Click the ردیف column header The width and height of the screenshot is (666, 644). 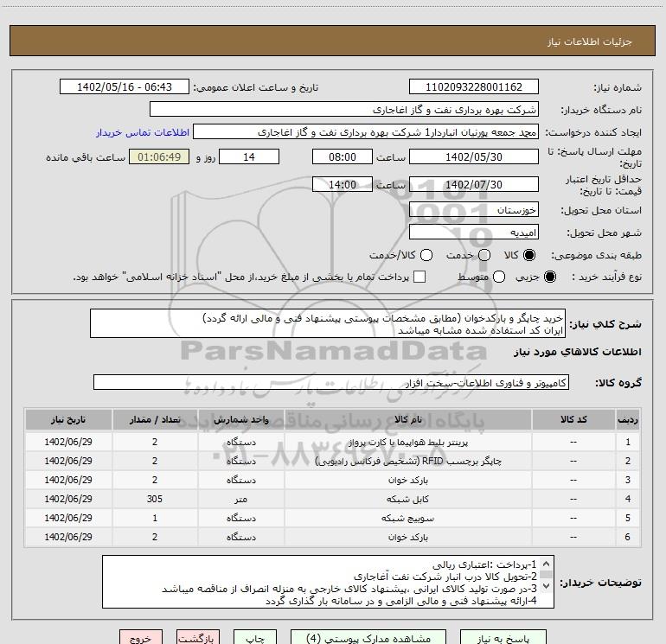(x=628, y=419)
